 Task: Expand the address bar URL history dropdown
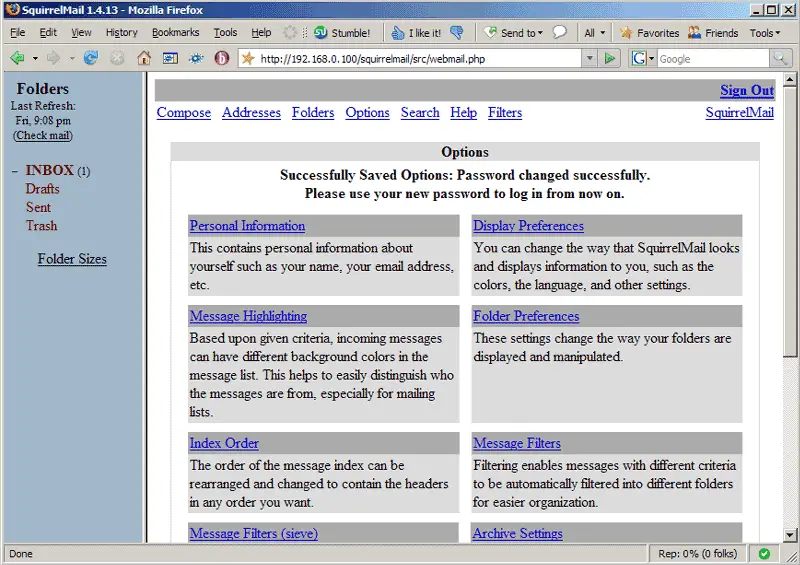click(x=589, y=59)
